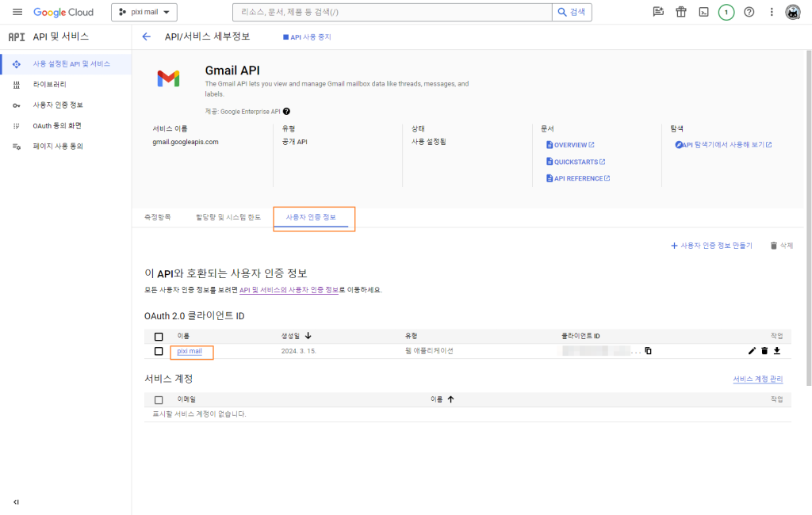Copy the OAuth client ID
Image resolution: width=812 pixels, height=515 pixels.
click(648, 350)
